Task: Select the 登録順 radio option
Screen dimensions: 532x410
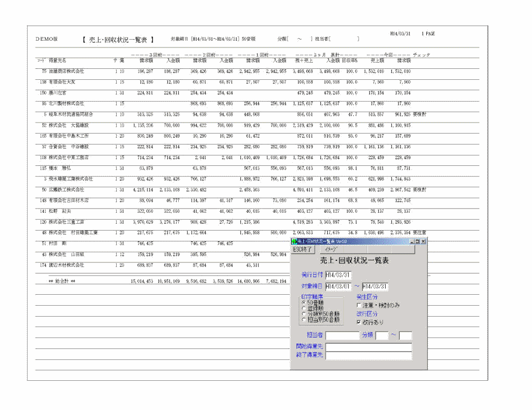Action: (304, 308)
